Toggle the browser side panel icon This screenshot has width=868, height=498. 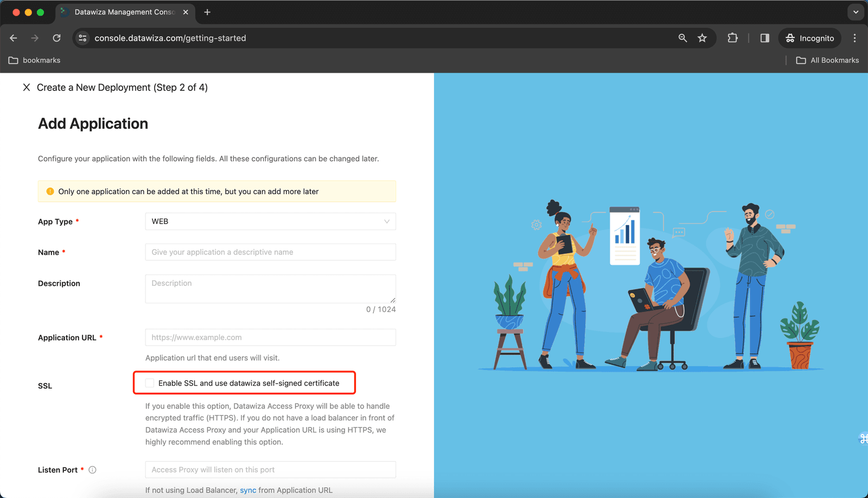pos(764,38)
